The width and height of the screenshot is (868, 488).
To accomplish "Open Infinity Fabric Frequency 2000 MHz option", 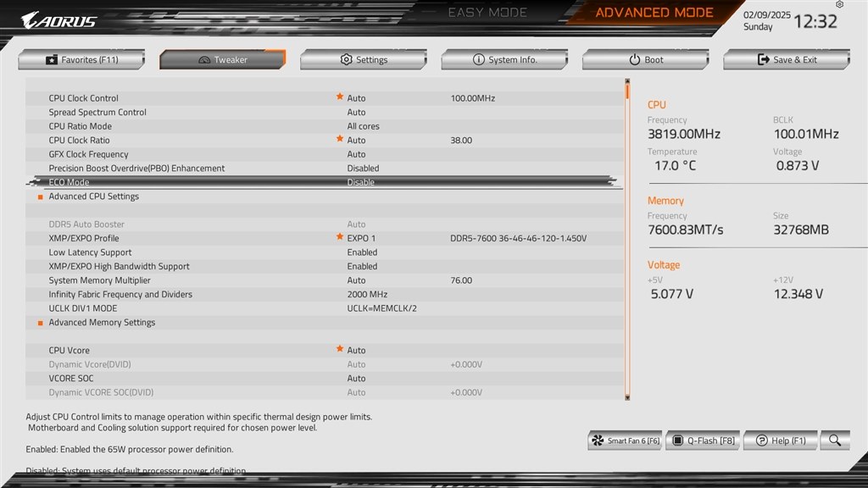I will 367,294.
